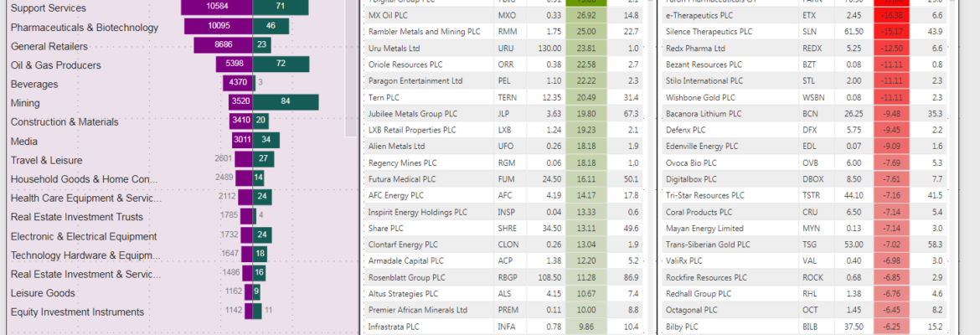This screenshot has height=335, width=980.
Task: Select Bacanora Lithium PLC entry
Action: tap(704, 114)
